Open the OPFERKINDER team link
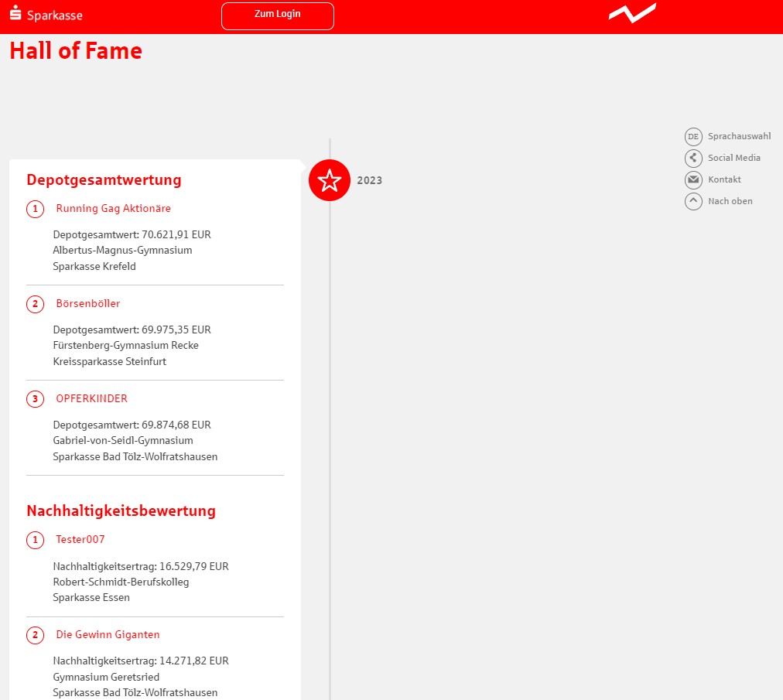 coord(91,399)
